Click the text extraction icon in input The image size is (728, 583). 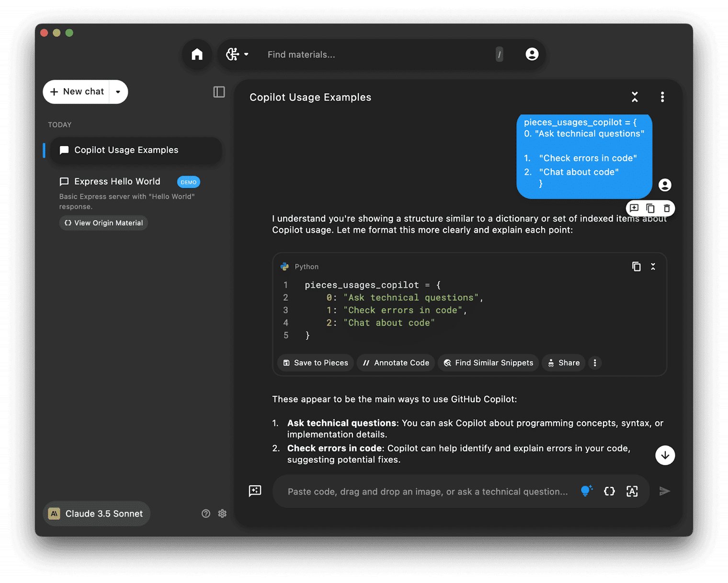632,491
